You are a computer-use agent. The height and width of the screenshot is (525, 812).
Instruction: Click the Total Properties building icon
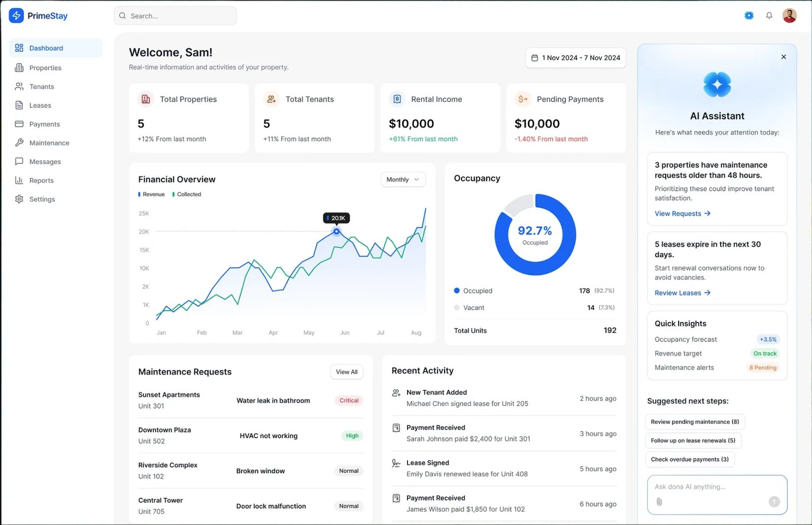point(146,99)
